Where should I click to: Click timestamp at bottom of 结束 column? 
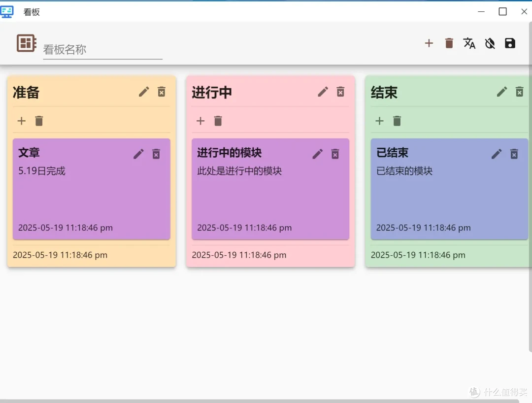418,255
